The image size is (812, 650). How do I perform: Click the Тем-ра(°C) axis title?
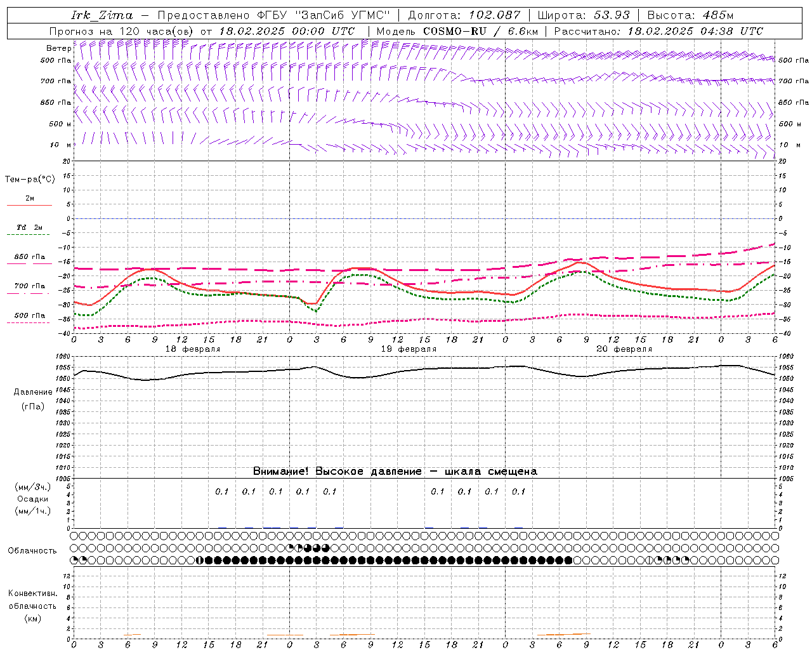tap(30, 180)
